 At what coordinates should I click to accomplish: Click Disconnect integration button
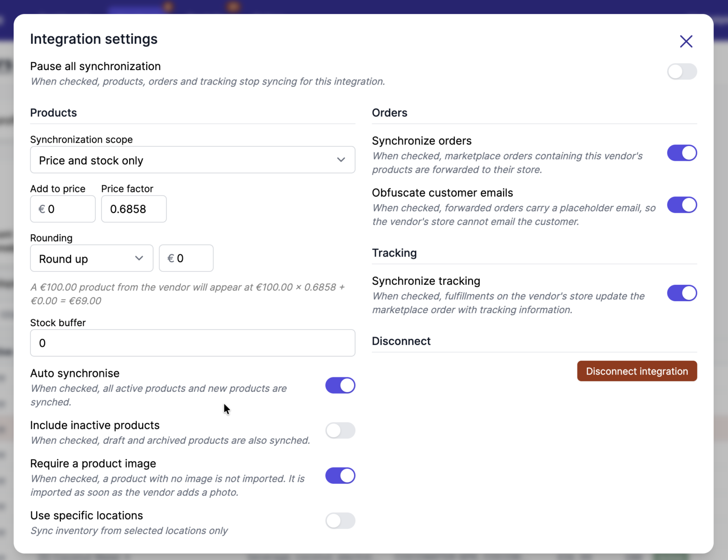(637, 371)
